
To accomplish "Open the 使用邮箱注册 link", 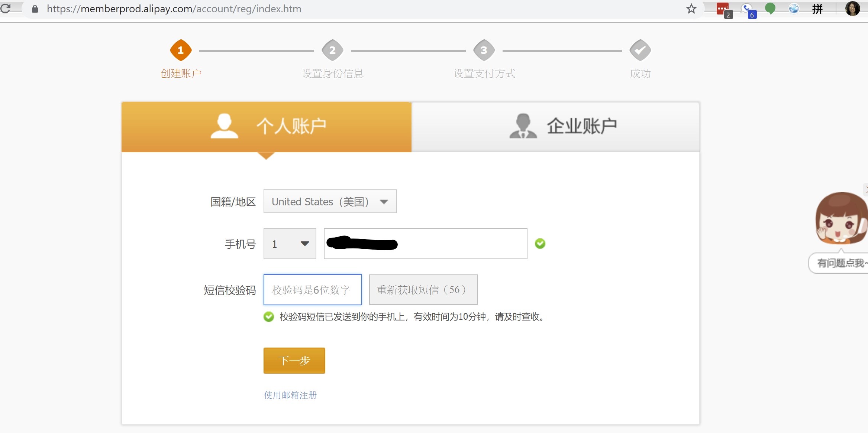I will click(290, 395).
